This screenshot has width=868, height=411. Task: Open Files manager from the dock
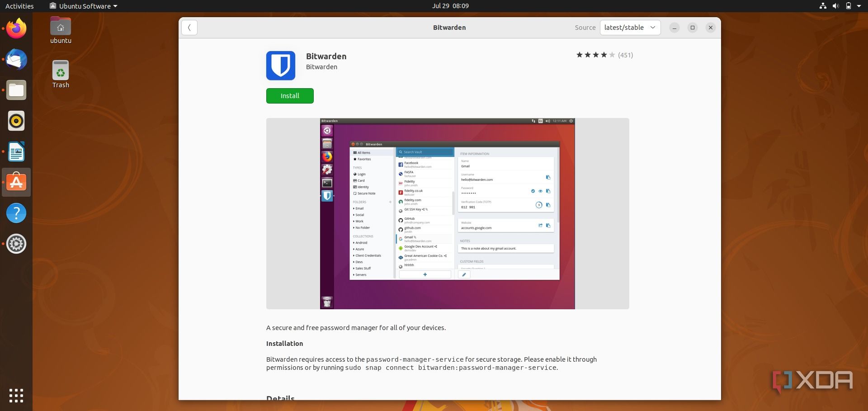pos(16,90)
